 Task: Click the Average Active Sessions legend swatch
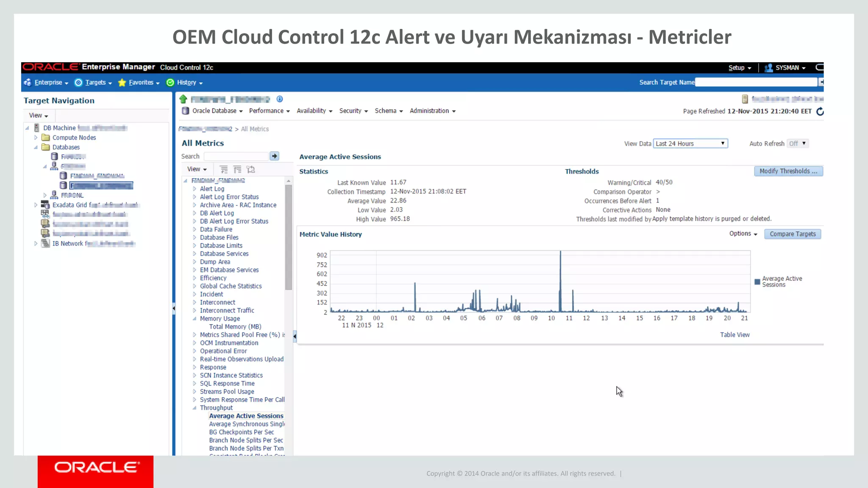click(x=757, y=282)
